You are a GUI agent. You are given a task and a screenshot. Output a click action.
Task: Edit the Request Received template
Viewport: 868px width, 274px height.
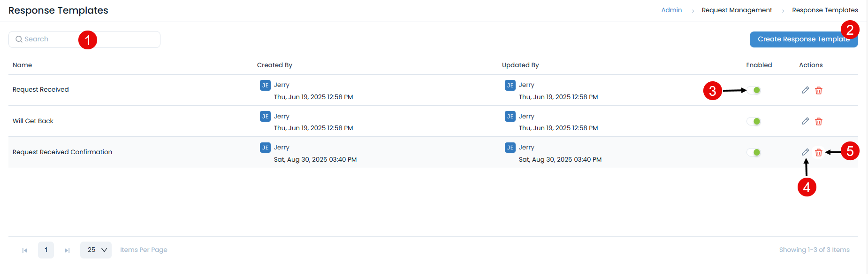[805, 90]
